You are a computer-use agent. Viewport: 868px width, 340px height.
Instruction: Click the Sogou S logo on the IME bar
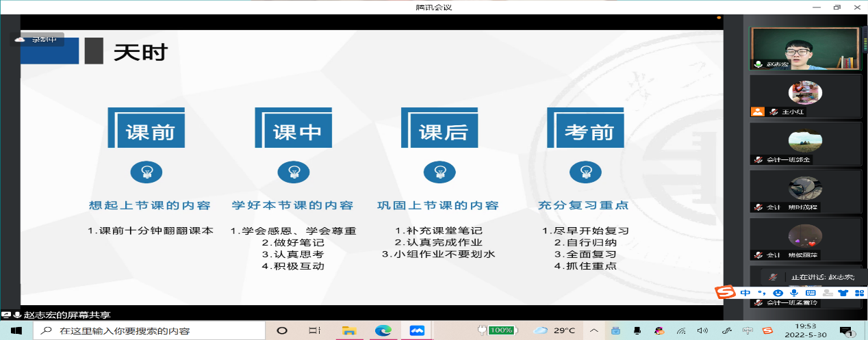tap(726, 293)
